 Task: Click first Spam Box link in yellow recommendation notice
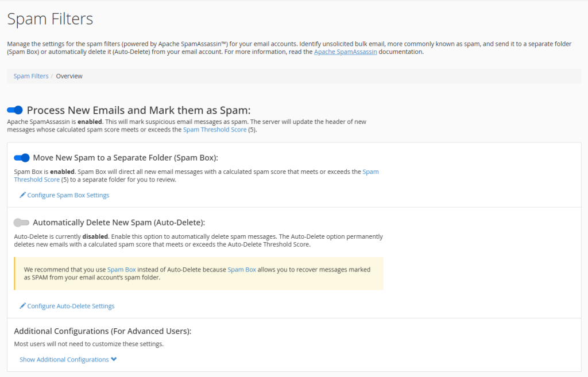(x=122, y=270)
